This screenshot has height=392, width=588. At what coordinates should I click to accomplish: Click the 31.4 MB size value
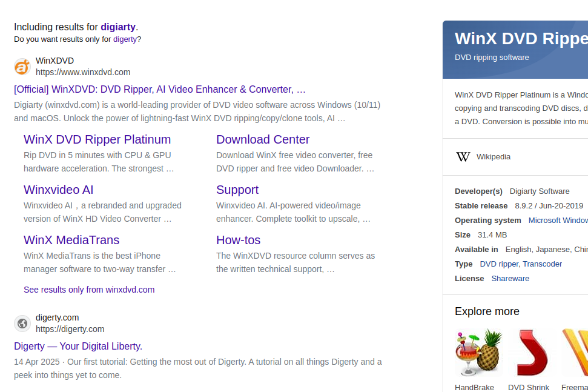click(492, 235)
